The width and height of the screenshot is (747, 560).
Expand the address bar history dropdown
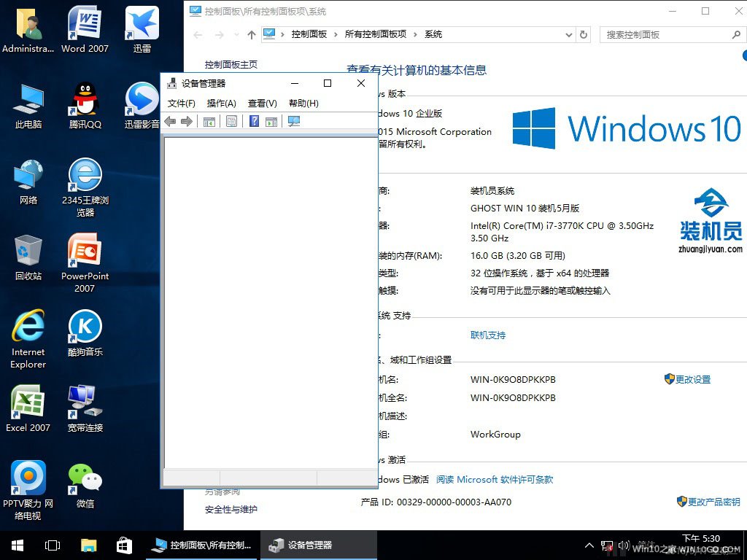[x=569, y=34]
